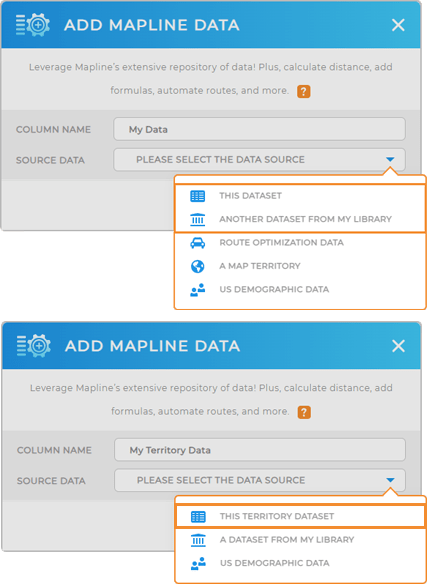Click Source Data combo box above This Territory Dataset option
This screenshot has width=427, height=584.
click(260, 480)
